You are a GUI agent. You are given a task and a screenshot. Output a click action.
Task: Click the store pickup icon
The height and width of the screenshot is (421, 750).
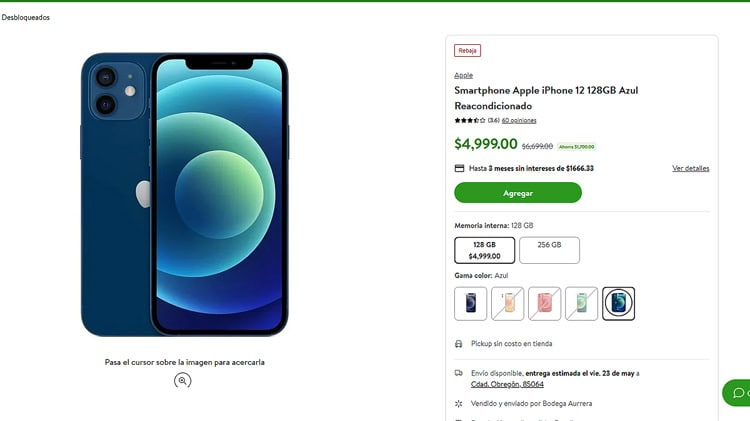point(459,343)
